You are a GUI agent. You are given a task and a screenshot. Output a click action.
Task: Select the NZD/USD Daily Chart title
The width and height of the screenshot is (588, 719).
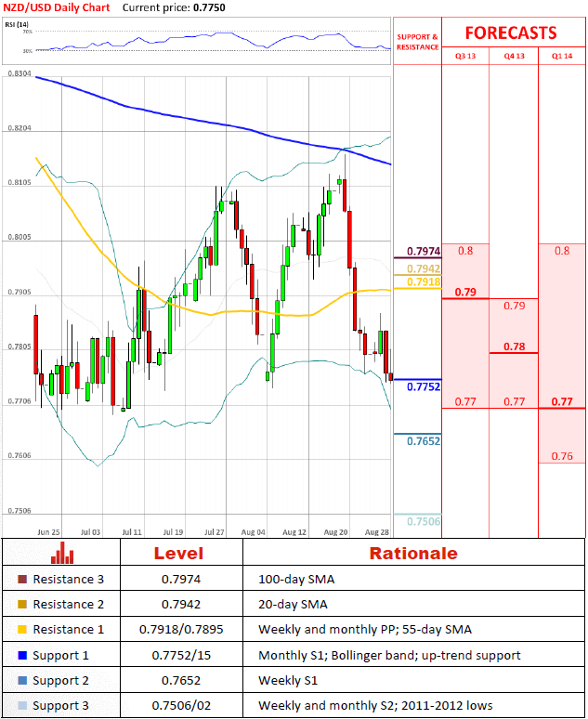tap(57, 7)
